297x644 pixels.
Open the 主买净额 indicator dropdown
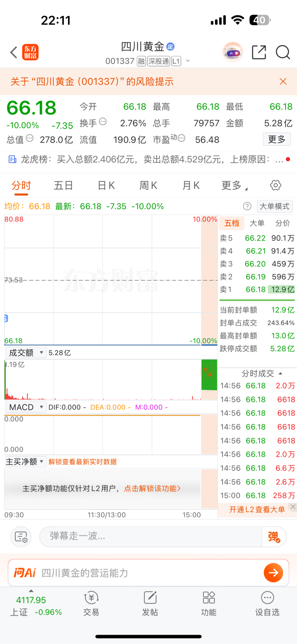(26, 461)
